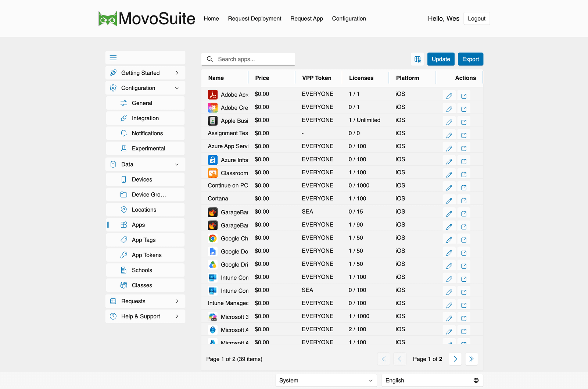
Task: Sort by the VPP Token column header
Action: tap(318, 78)
